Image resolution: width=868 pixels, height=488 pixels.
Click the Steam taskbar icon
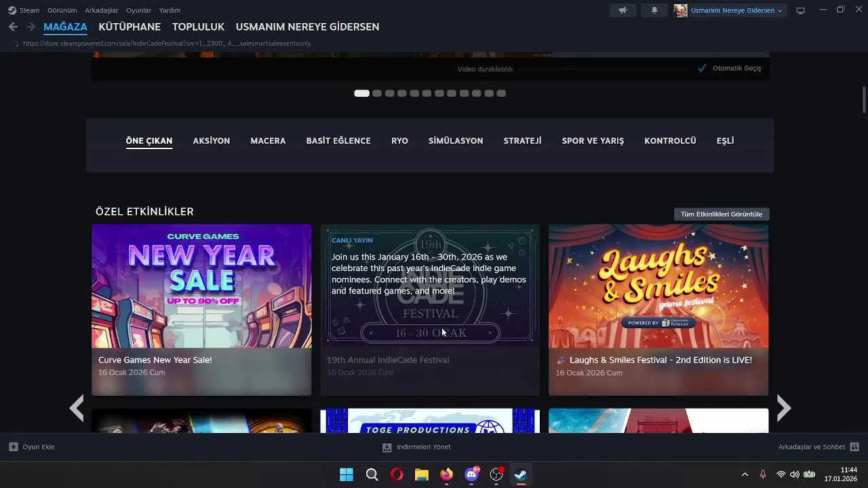(521, 474)
